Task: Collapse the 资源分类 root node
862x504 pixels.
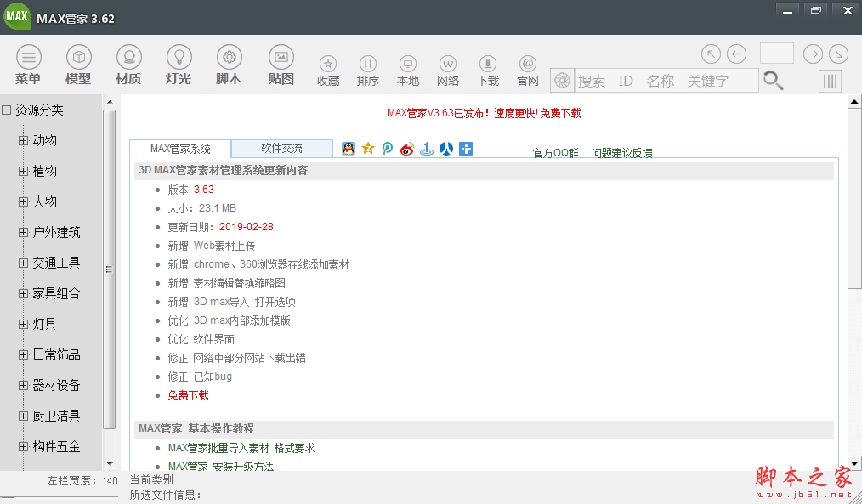Action: 7,110
